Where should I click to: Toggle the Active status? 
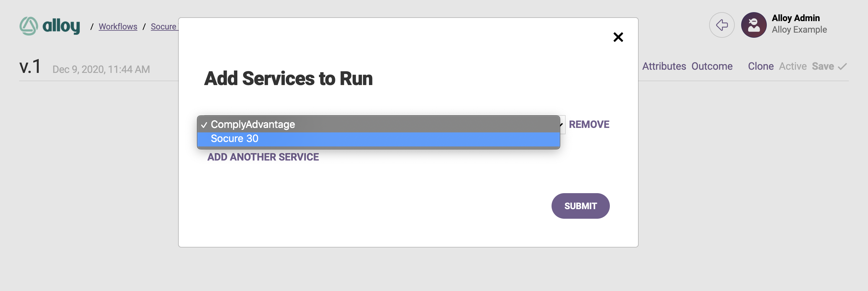click(x=792, y=66)
